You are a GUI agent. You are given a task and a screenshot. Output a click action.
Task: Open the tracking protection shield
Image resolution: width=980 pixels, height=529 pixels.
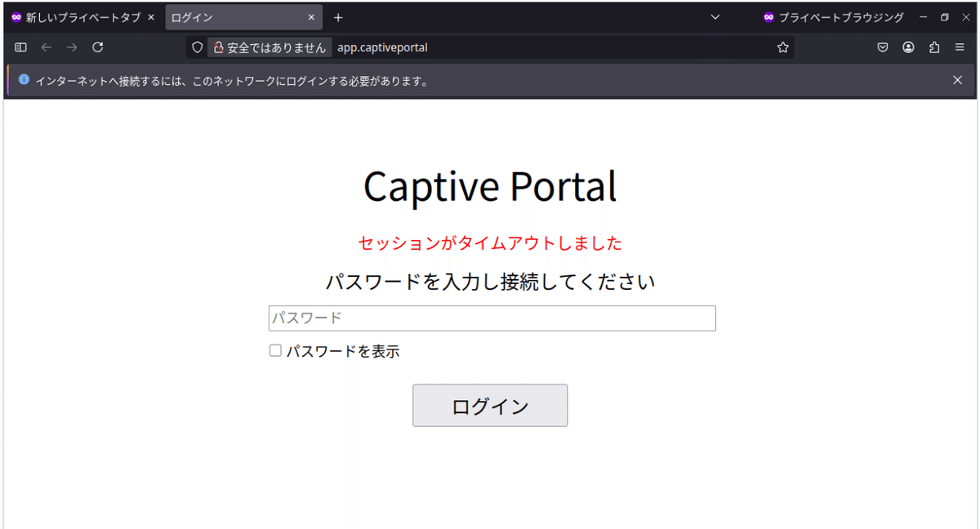196,47
